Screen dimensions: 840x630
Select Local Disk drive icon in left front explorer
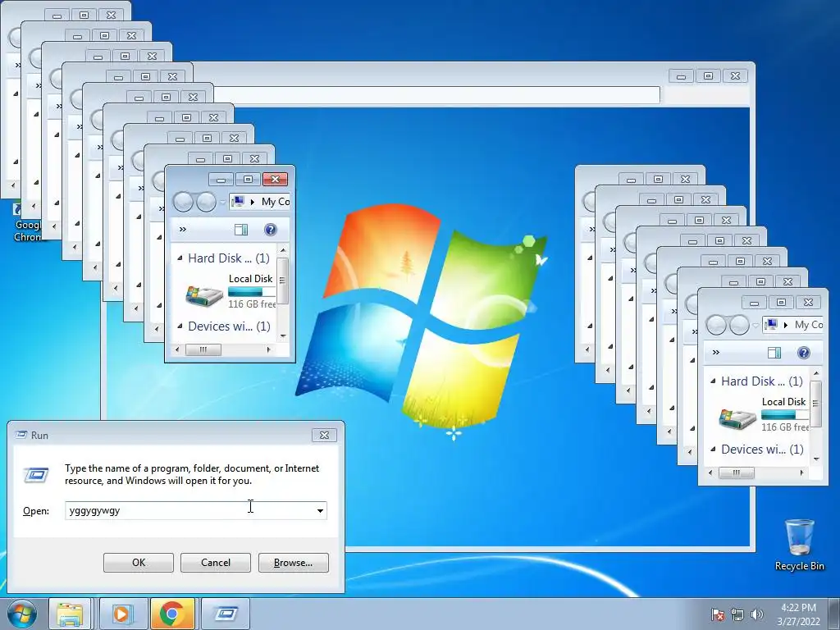pos(204,295)
